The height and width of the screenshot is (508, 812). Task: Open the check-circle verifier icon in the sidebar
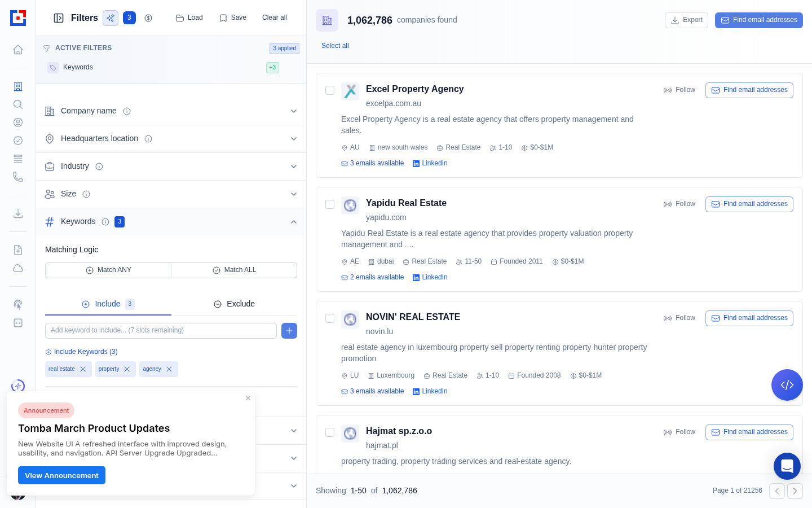18,141
